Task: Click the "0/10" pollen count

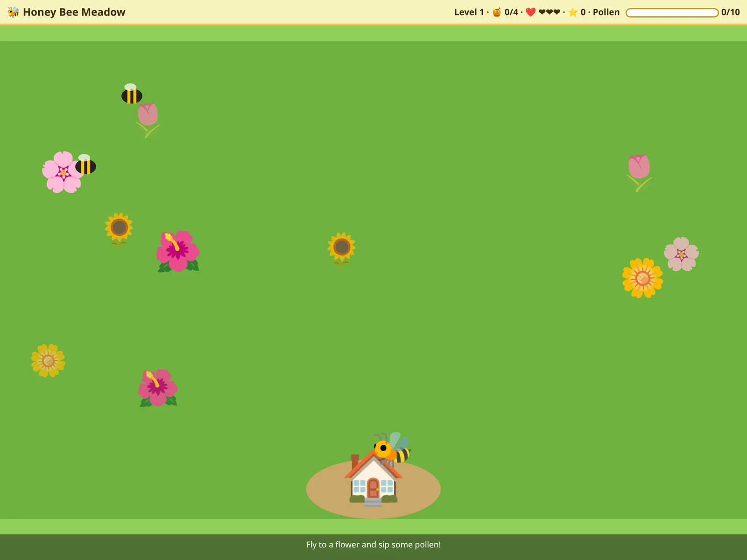Action: 731,12
